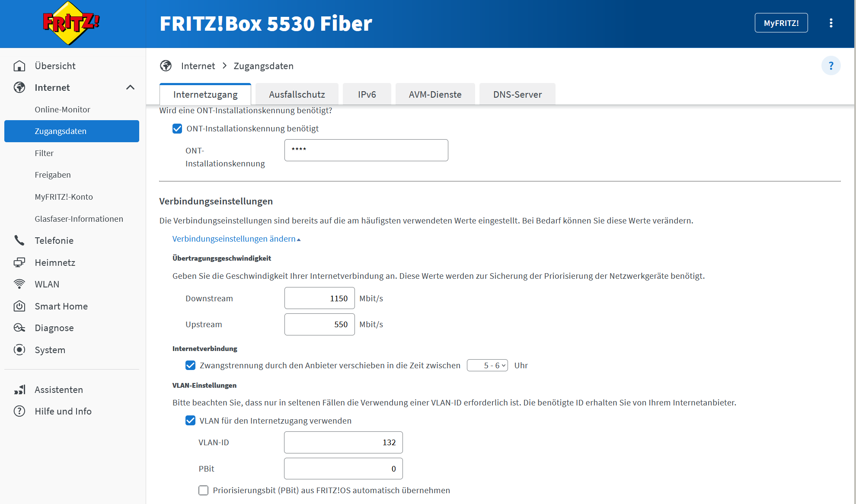Click the VLAN-ID input field

[x=343, y=442]
